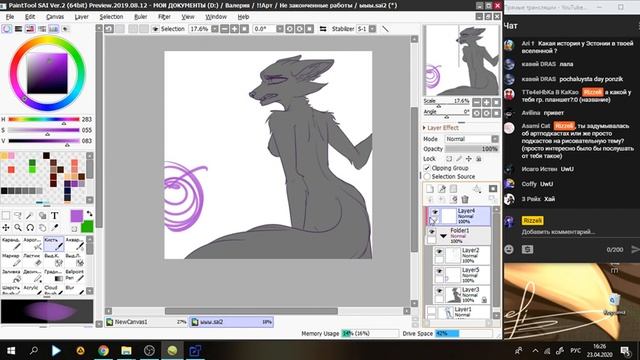Open the Window menu

point(216,17)
